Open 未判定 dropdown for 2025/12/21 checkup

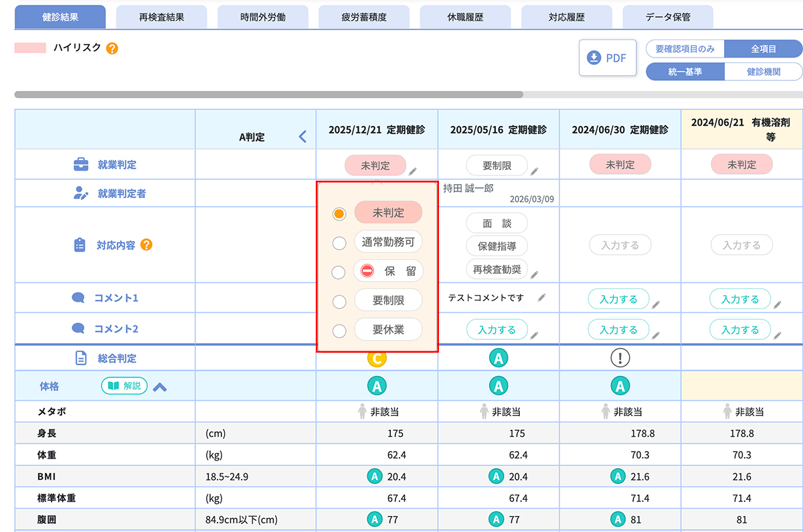click(375, 165)
